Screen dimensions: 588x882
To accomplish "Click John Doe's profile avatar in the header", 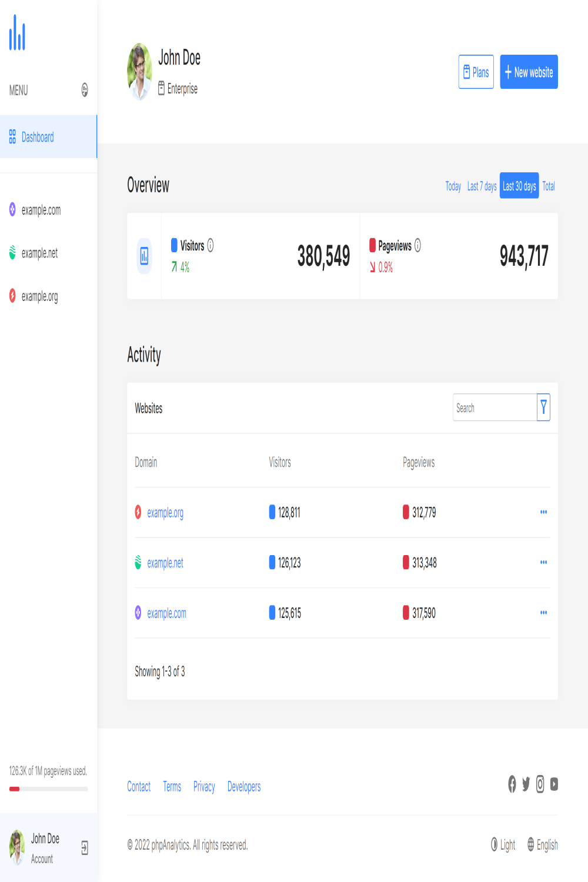I will point(139,72).
